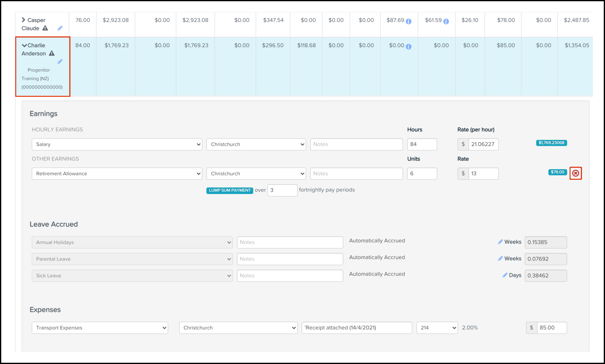Remove the Retirement Allowance earnings line
605x364 pixels.
[x=575, y=173]
